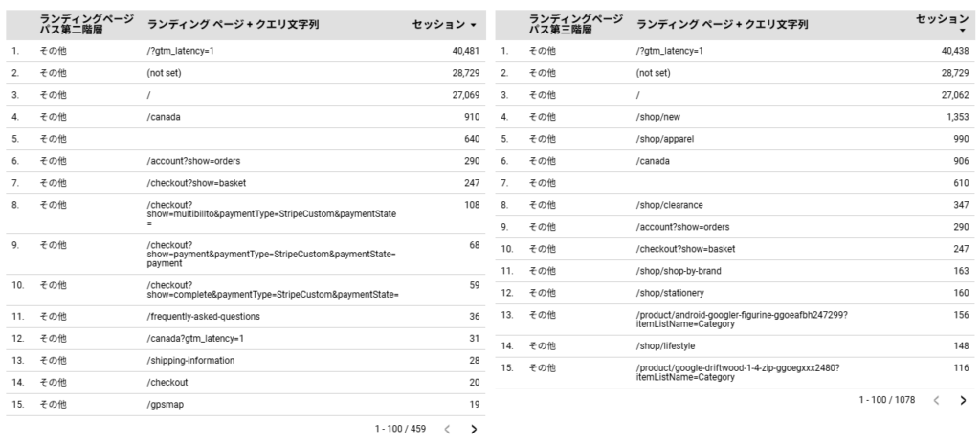Screen dimensions: 980x444
Task: Select the /shop/shop-by-brand entry
Action: 679,270
